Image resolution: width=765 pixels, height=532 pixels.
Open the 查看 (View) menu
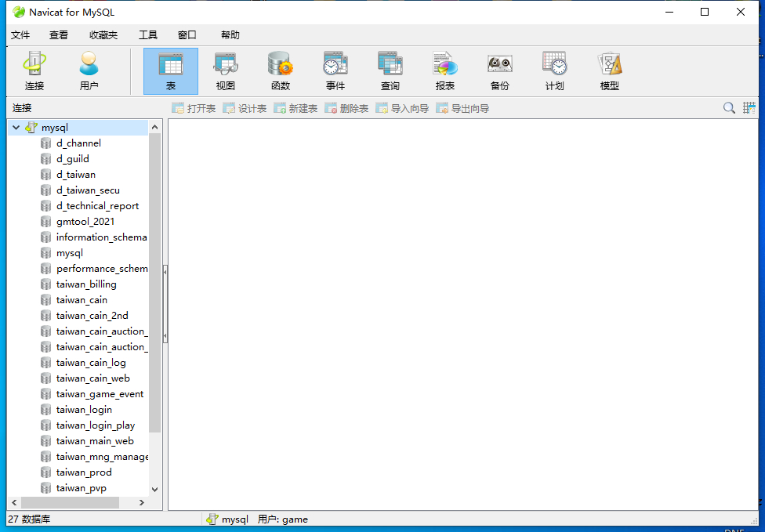coord(59,35)
